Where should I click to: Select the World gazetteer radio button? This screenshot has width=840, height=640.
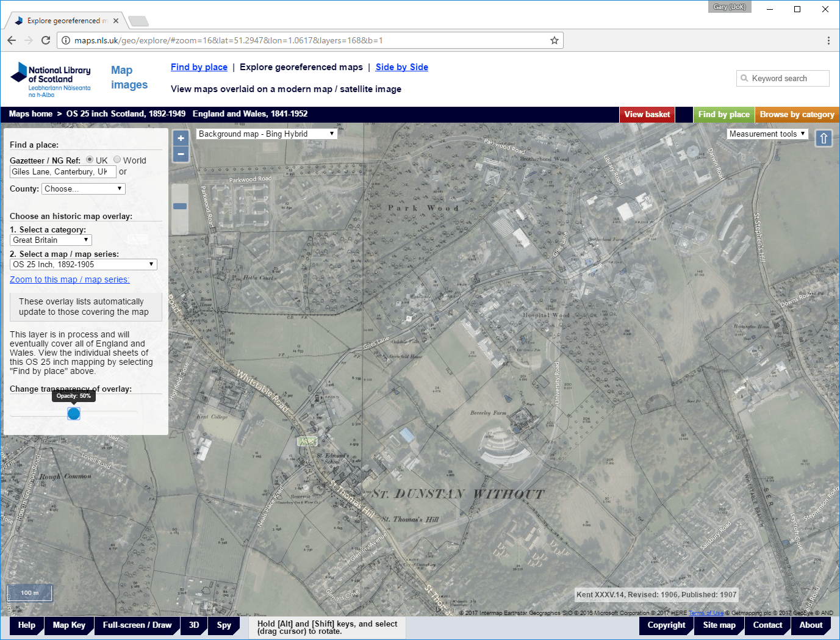tap(117, 160)
